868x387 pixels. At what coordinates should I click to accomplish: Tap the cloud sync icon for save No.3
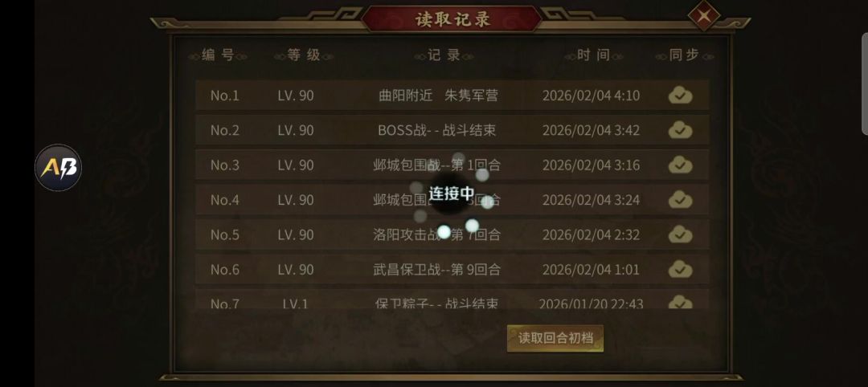tap(680, 165)
